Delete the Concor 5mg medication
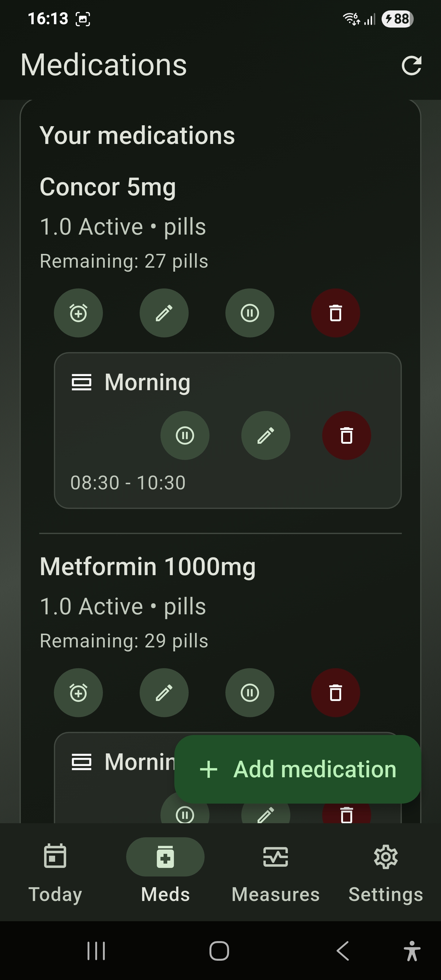The height and width of the screenshot is (980, 441). tap(335, 313)
